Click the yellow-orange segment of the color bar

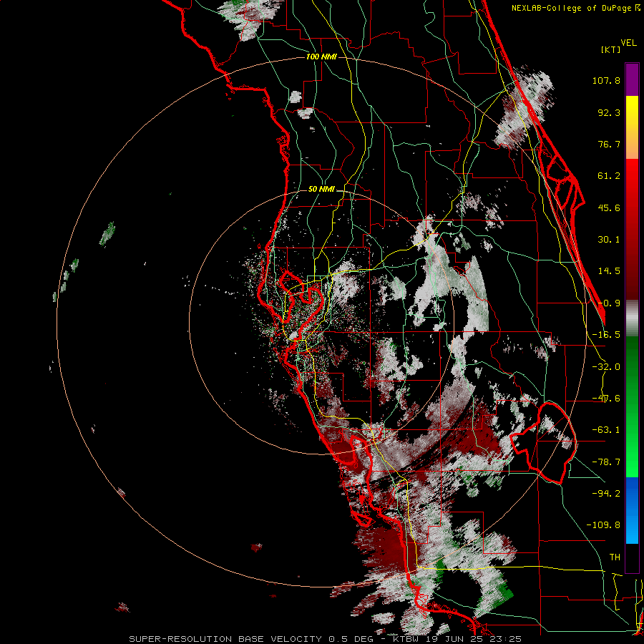coord(632,127)
